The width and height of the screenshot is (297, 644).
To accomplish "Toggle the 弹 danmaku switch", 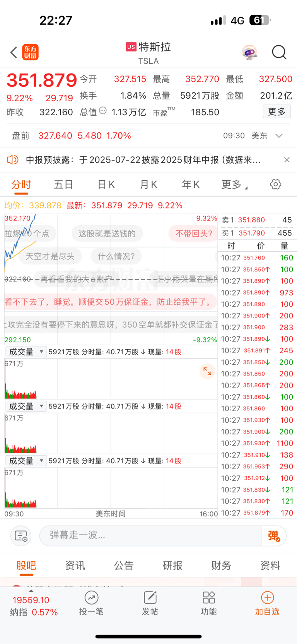I will (274, 536).
